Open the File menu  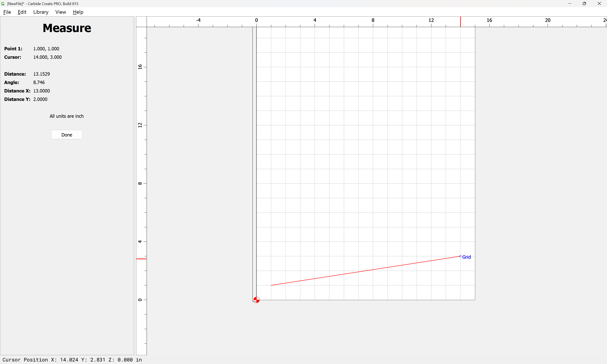pyautogui.click(x=7, y=12)
